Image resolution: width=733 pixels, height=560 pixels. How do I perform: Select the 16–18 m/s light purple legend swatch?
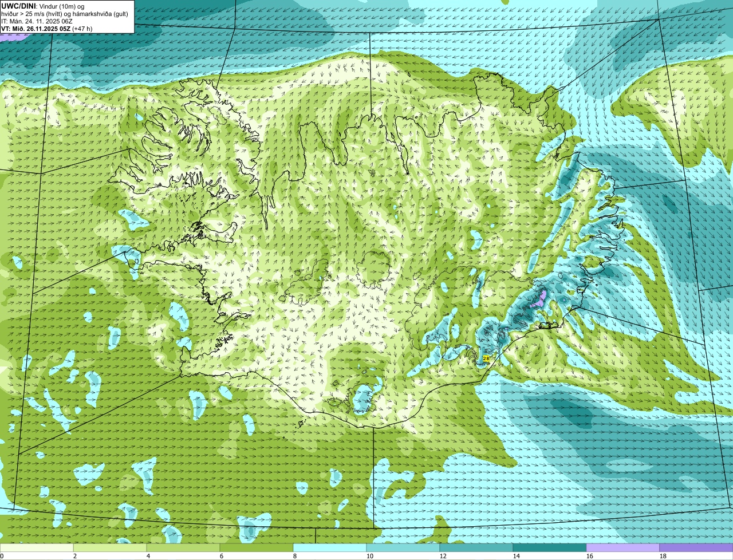(x=623, y=548)
